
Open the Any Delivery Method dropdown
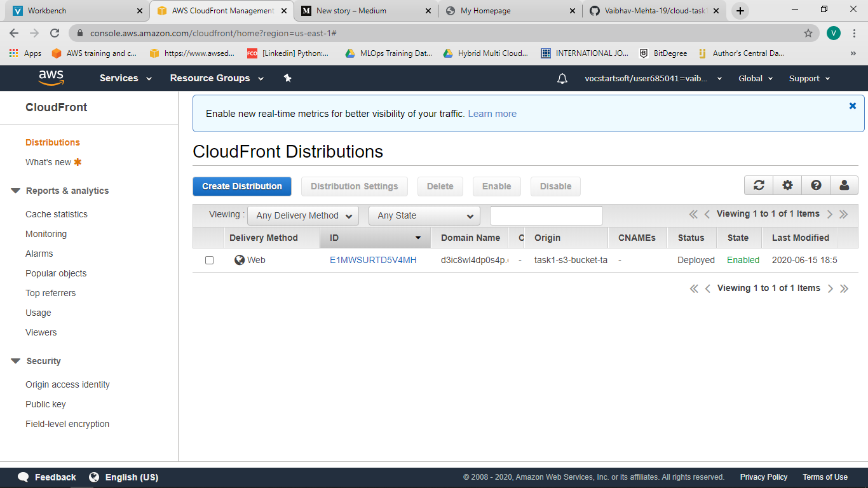[x=302, y=215]
